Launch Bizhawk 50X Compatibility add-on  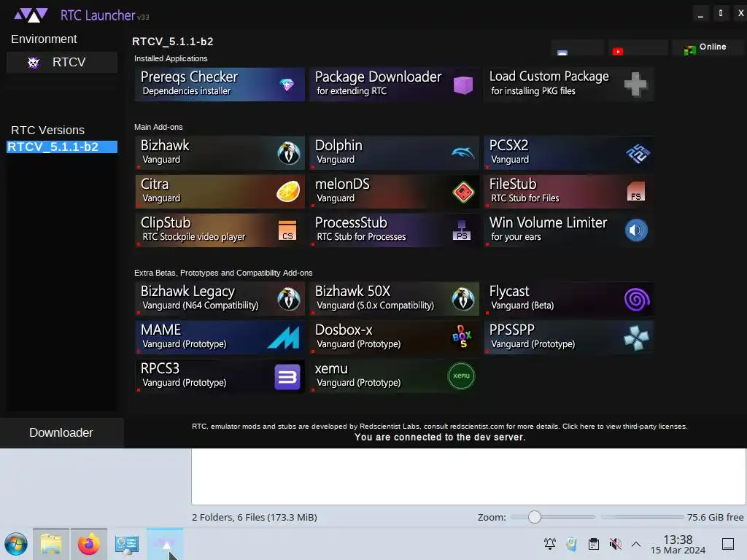coord(395,298)
